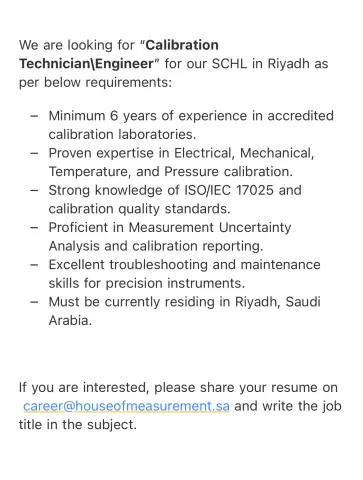
Task: Click the skills for precision instruments line
Action: [x=147, y=283]
